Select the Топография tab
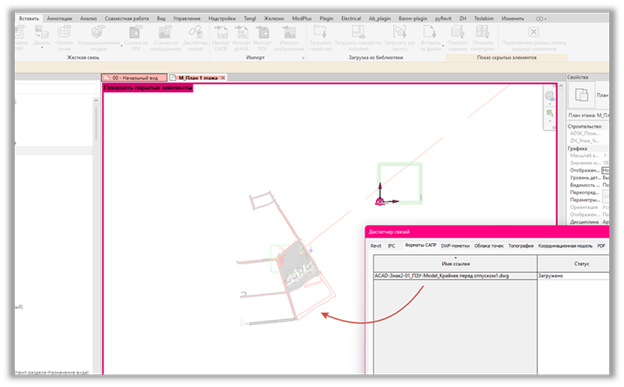The width and height of the screenshot is (624, 387). (521, 246)
